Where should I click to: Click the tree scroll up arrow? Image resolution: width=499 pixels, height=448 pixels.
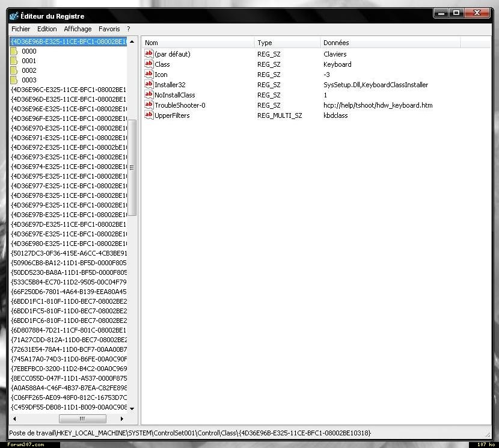(132, 41)
